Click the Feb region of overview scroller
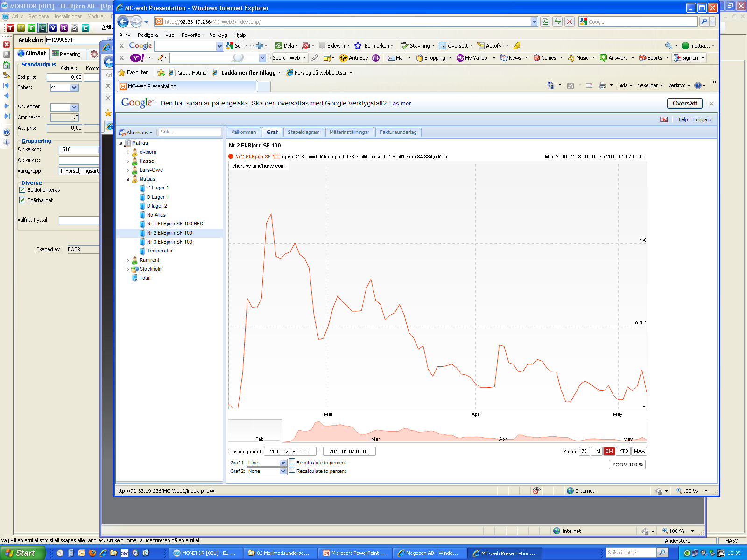Image resolution: width=747 pixels, height=560 pixels. (x=255, y=430)
